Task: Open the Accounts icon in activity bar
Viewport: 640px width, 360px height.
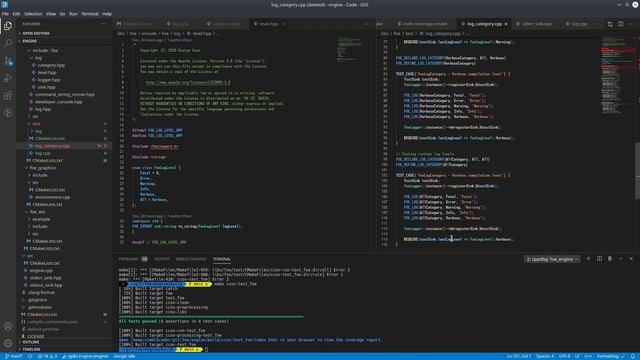Action: (8, 326)
